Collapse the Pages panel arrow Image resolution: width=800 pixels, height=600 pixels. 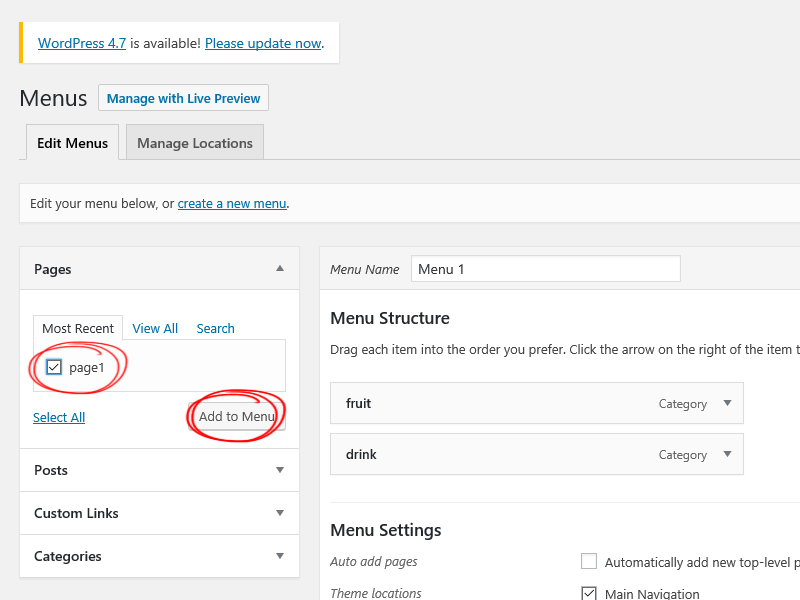tap(280, 268)
